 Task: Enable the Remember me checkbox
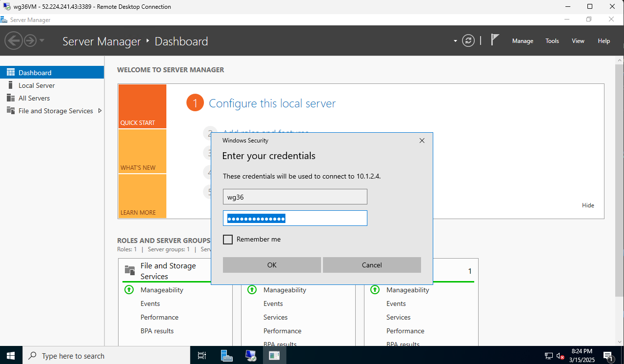(228, 240)
